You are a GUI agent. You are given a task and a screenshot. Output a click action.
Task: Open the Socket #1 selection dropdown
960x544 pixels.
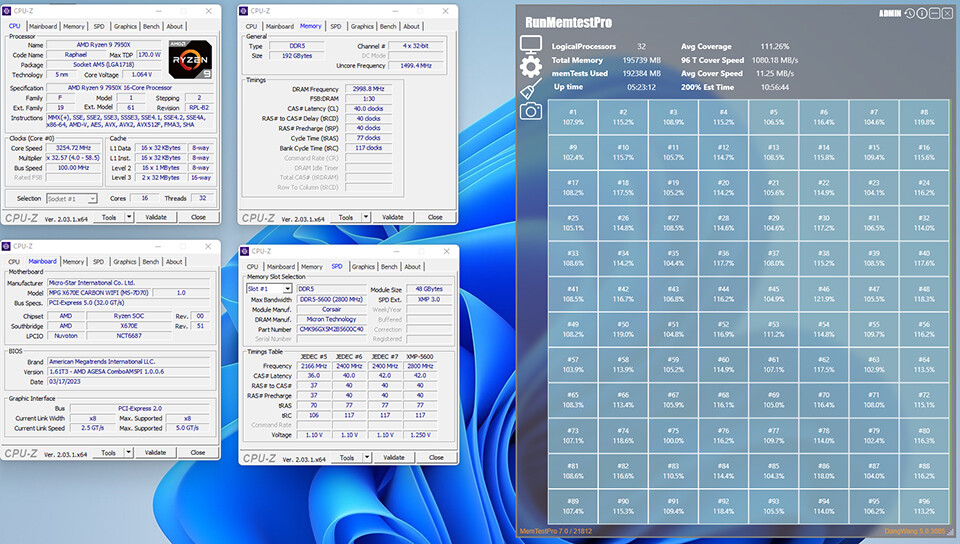[92, 198]
